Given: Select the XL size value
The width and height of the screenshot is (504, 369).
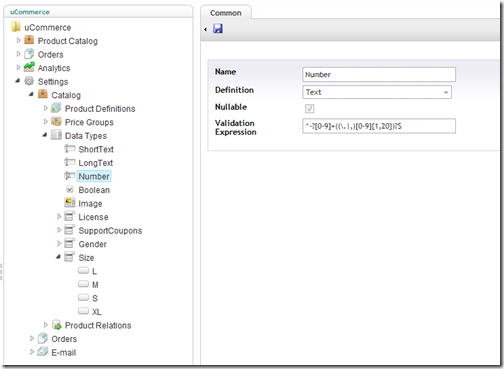Looking at the screenshot, I should click(x=96, y=312).
